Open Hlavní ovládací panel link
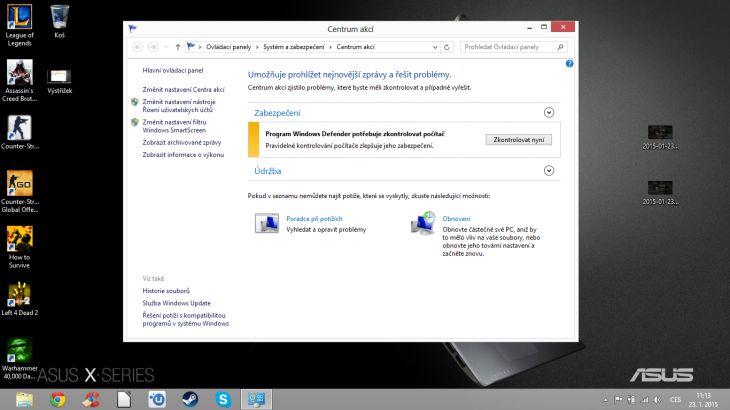Screen dimensions: 730x410 pos(173,70)
